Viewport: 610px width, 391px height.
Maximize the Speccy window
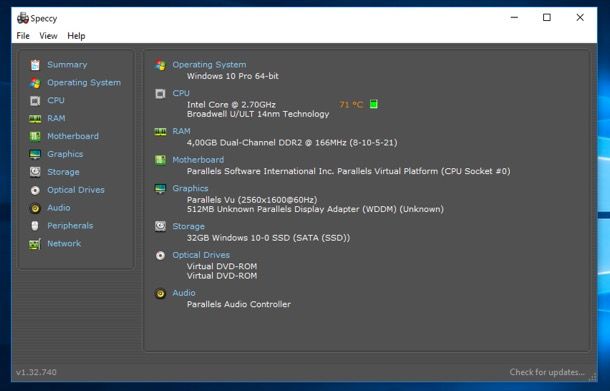pyautogui.click(x=547, y=18)
